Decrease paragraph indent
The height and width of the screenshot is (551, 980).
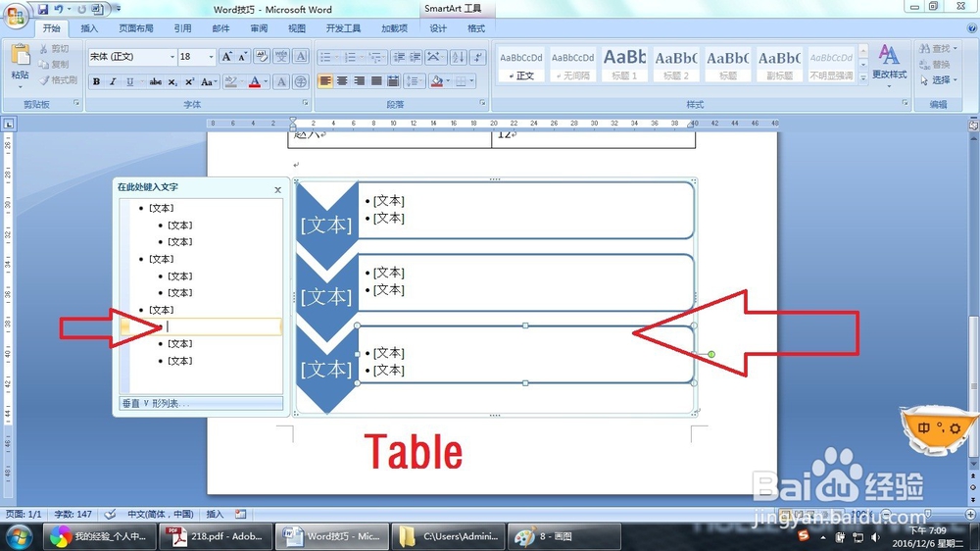399,57
